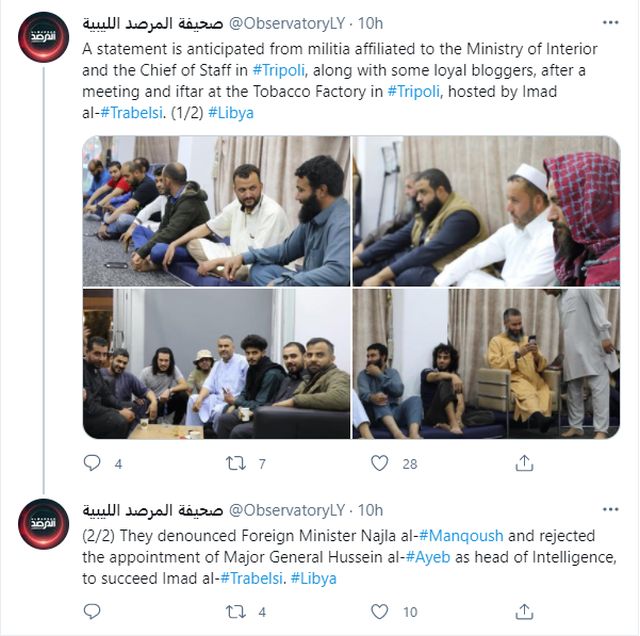Like the first tweet with 28 likes

[x=380, y=463]
